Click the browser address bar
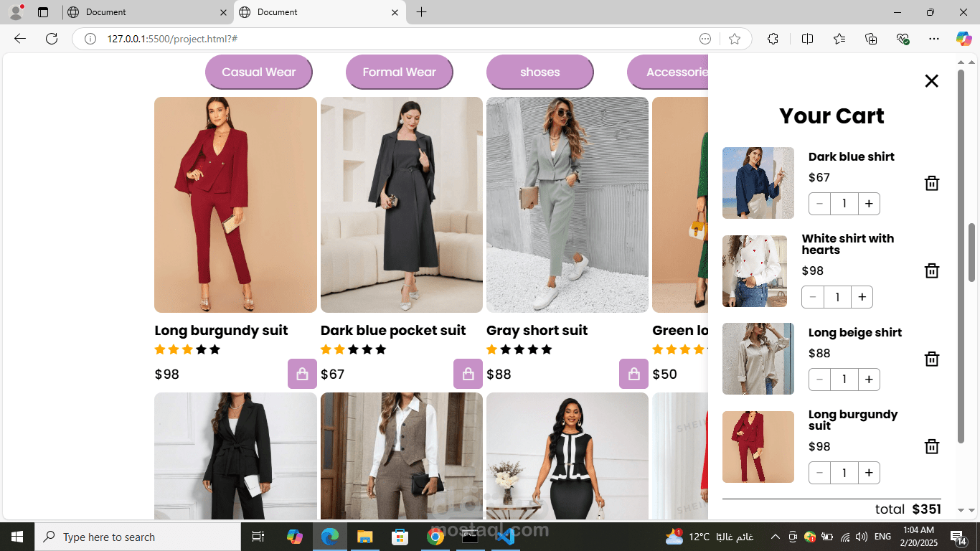The width and height of the screenshot is (980, 551). click(287, 39)
